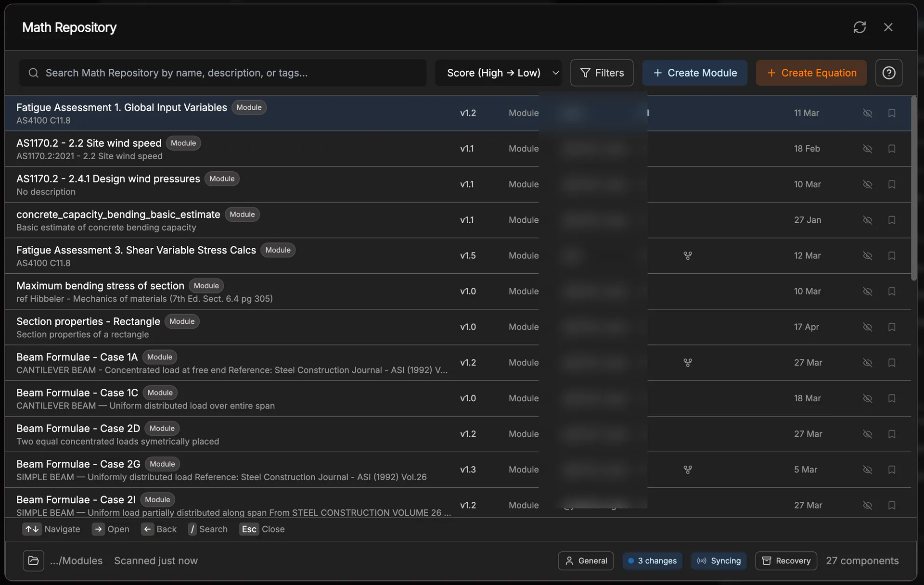
Task: Select Fatigue Assessment 1. Global Input Variables row
Action: pyautogui.click(x=458, y=113)
